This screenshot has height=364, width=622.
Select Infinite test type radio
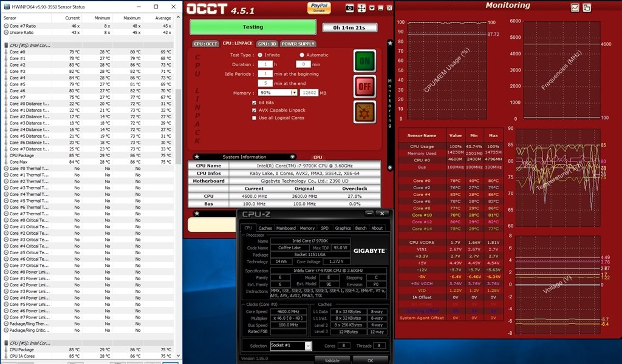pos(260,55)
